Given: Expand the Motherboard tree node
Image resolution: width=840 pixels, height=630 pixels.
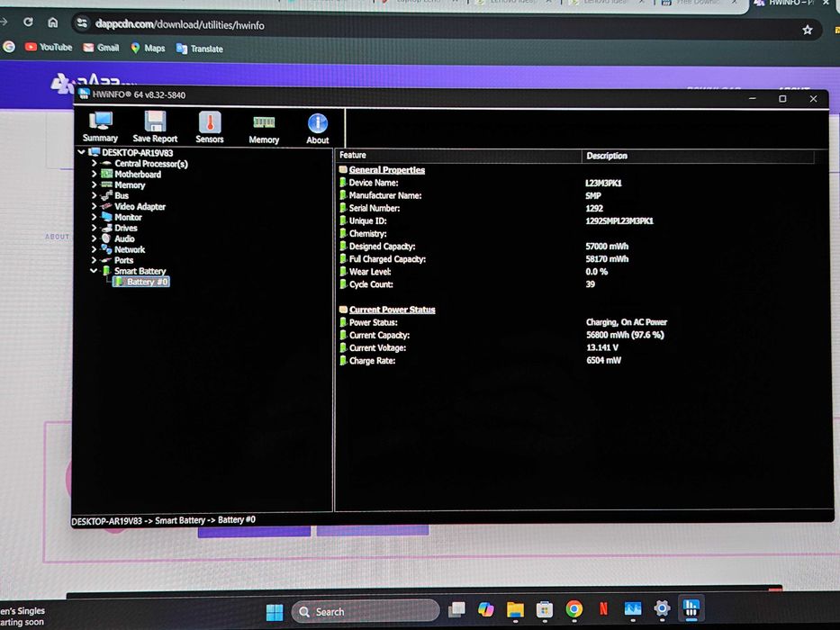Looking at the screenshot, I should coord(95,174).
